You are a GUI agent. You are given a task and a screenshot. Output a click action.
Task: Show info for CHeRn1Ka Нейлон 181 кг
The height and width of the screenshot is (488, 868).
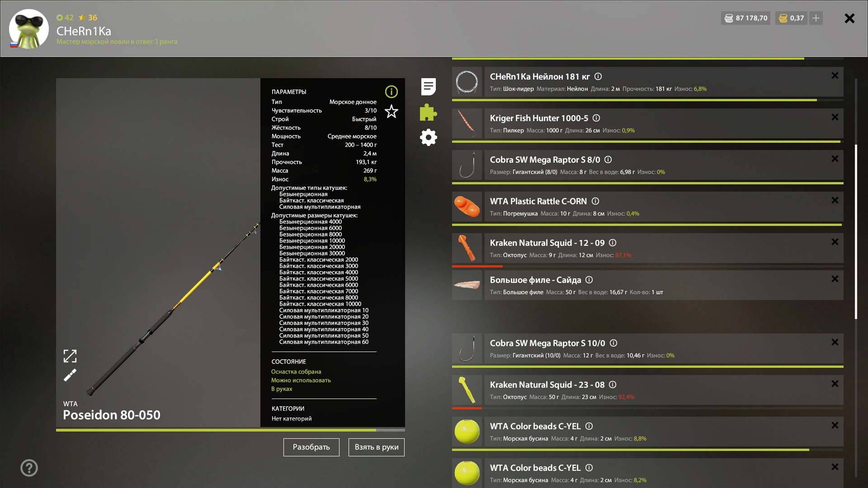pyautogui.click(x=598, y=76)
